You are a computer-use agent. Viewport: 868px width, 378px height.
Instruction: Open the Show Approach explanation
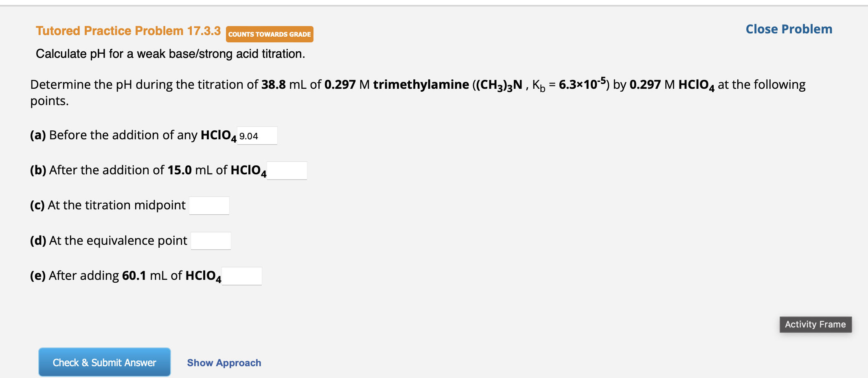click(x=224, y=363)
